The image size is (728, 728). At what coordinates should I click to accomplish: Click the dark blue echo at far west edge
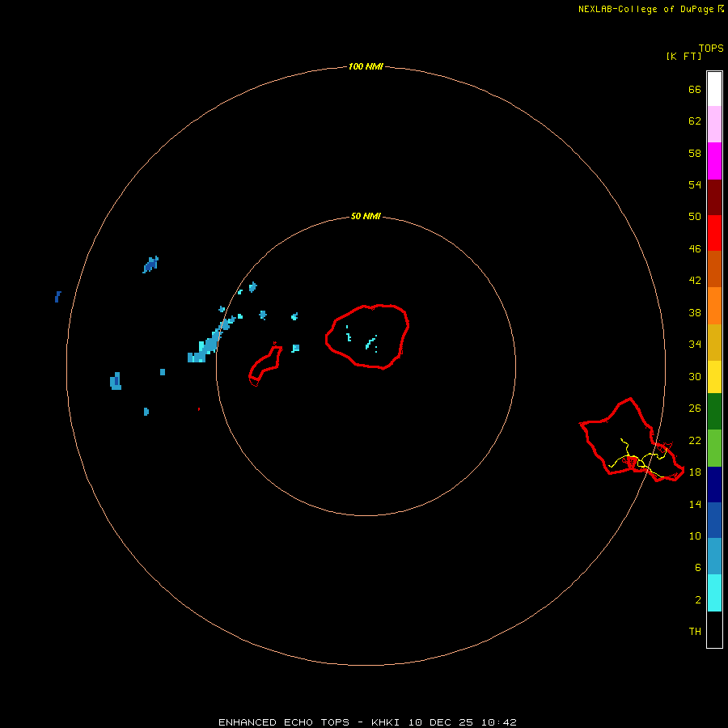[57, 297]
